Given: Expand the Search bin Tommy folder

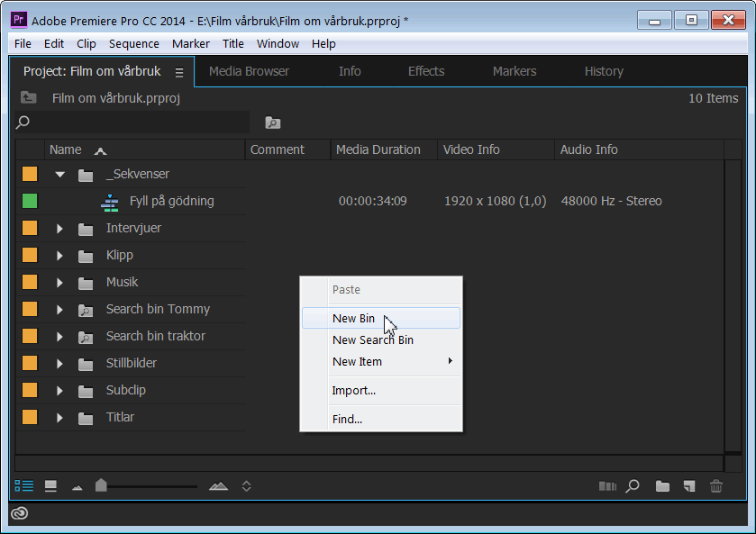Looking at the screenshot, I should click(x=60, y=310).
